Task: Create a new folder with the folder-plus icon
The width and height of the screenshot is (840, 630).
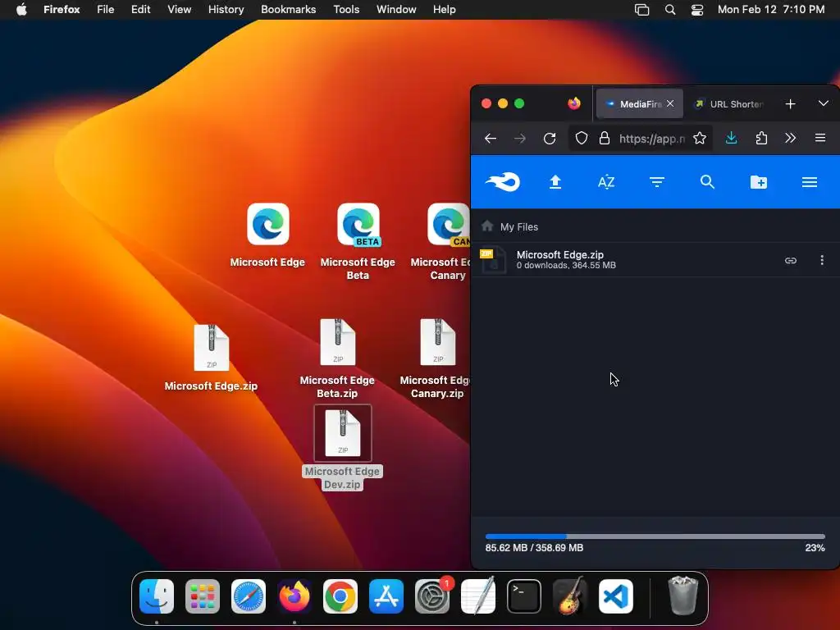Action: point(759,182)
